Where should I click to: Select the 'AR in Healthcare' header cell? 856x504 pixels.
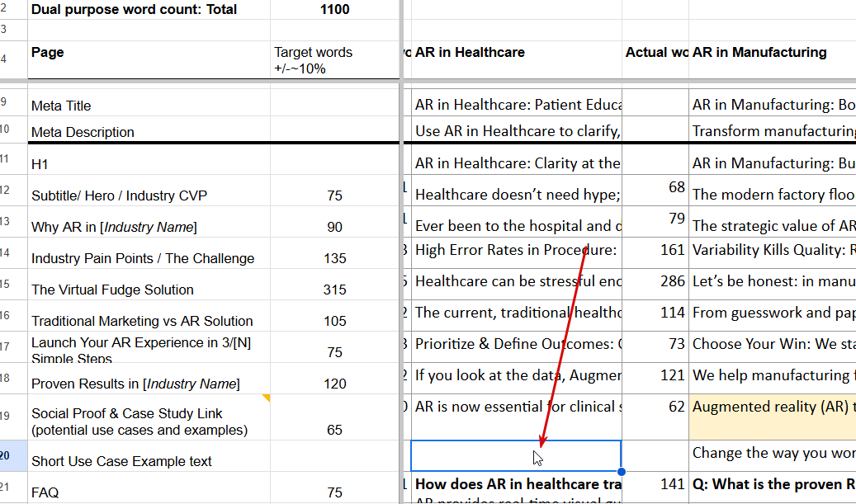517,60
